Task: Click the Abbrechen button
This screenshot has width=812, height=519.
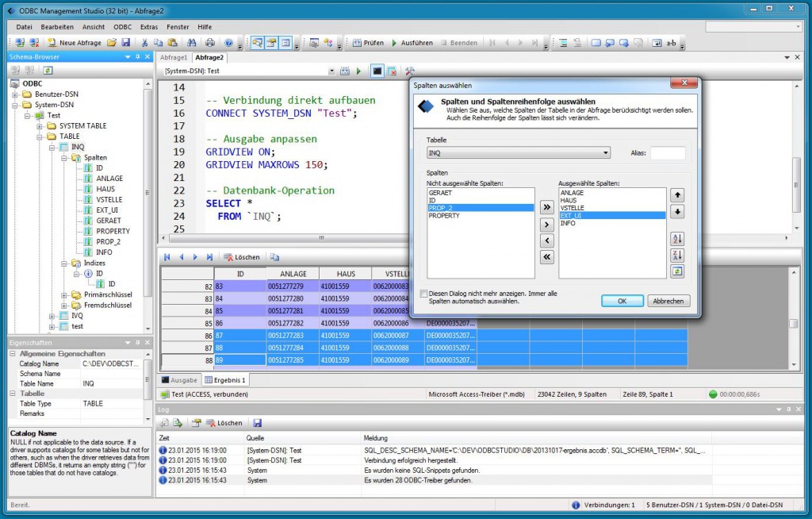Action: [x=668, y=302]
